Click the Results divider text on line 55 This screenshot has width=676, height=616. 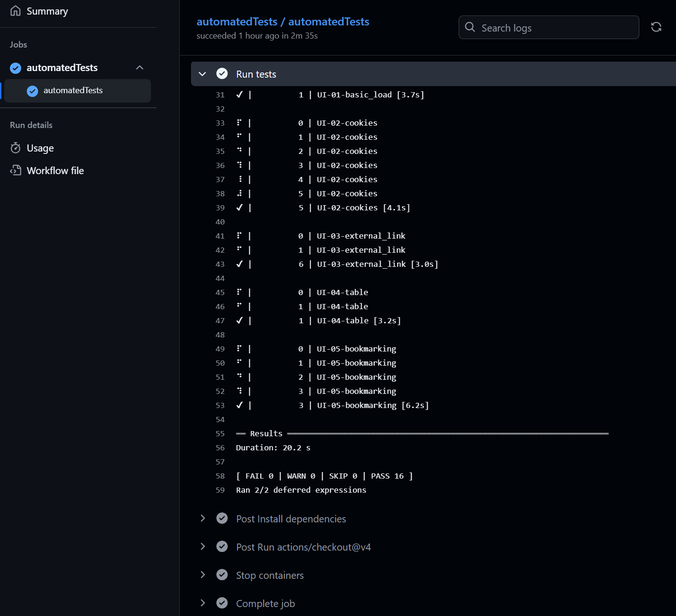point(266,433)
